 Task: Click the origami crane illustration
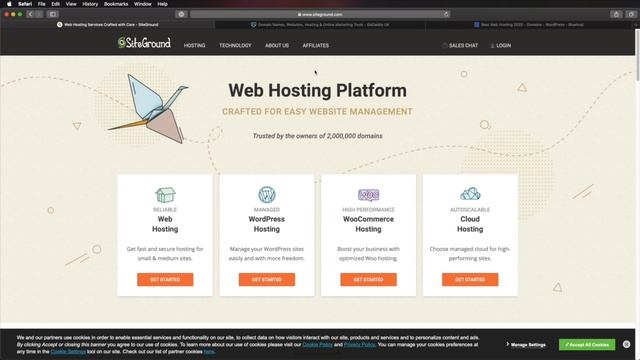[x=148, y=108]
